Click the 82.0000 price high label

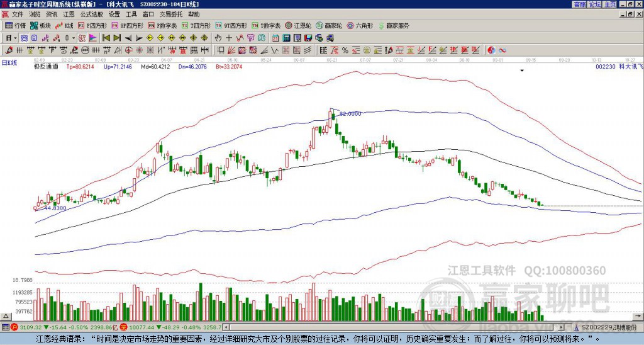click(x=351, y=114)
